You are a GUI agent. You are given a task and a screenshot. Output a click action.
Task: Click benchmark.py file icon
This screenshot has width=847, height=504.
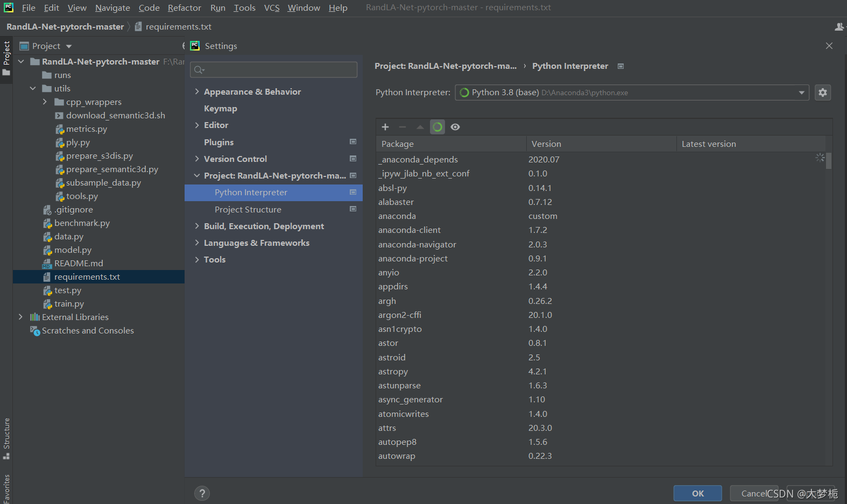tap(47, 223)
